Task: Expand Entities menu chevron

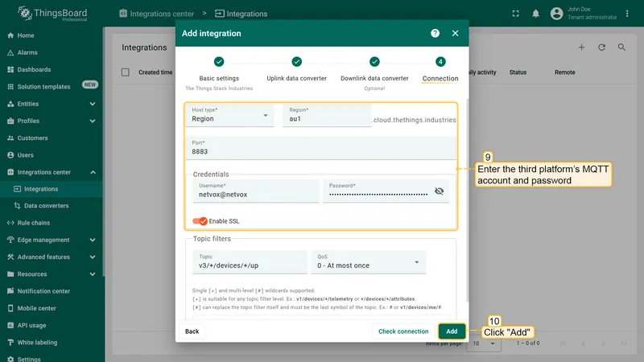Action: tap(93, 104)
